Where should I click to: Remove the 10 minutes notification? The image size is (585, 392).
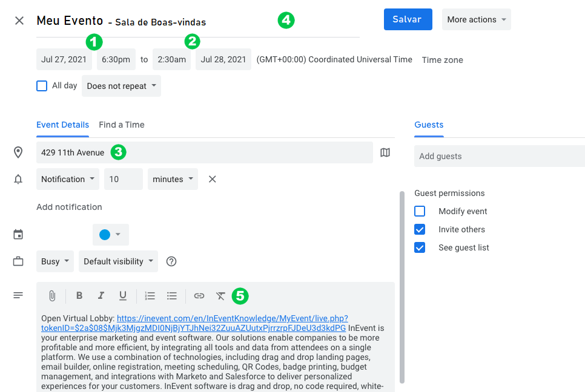[213, 179]
